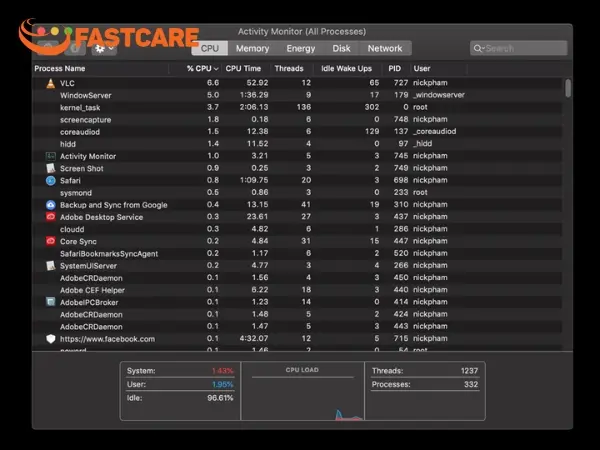Select AdobeCRDaemon row with PID 424
The height and width of the screenshot is (450, 600).
click(x=298, y=314)
